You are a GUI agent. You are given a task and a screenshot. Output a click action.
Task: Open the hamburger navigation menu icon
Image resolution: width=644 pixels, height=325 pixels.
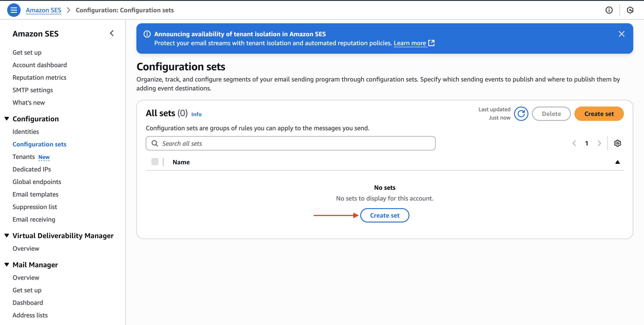click(x=14, y=10)
